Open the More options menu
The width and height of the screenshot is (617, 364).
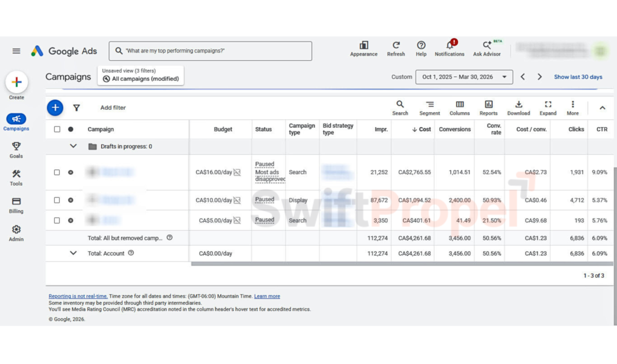572,108
